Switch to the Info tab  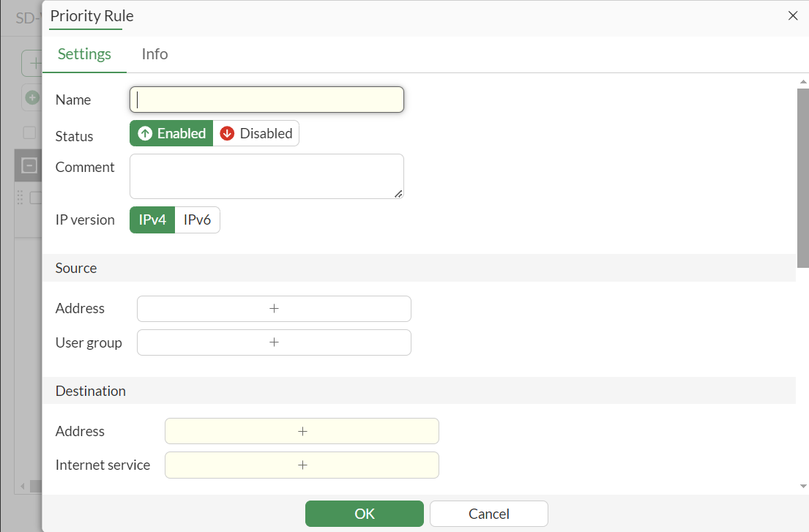(x=154, y=54)
